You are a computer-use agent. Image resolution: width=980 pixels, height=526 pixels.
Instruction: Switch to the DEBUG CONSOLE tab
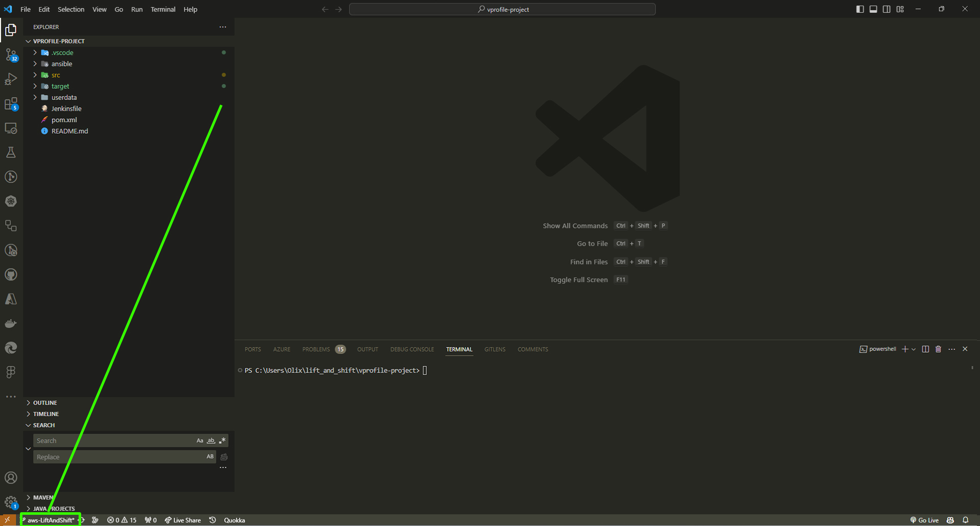[x=412, y=349]
